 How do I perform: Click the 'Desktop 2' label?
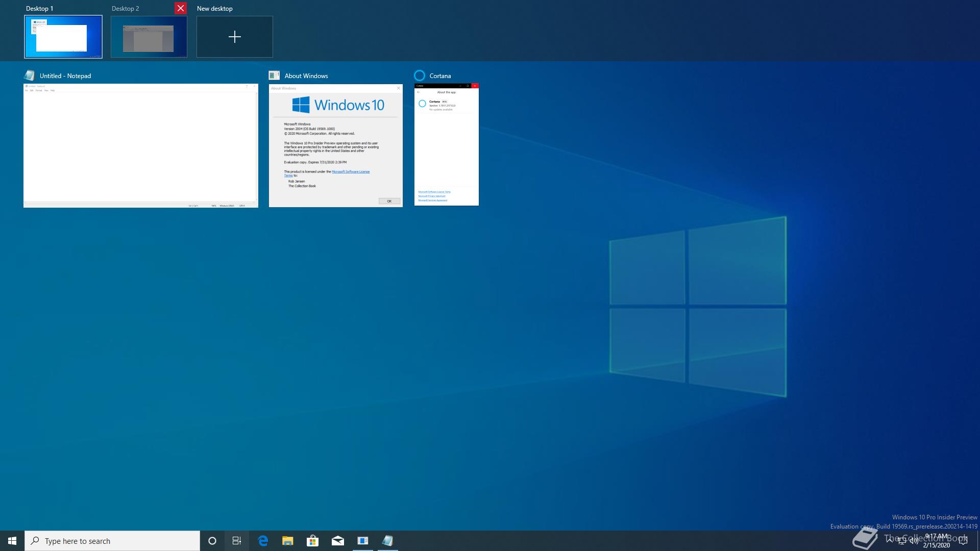point(126,9)
